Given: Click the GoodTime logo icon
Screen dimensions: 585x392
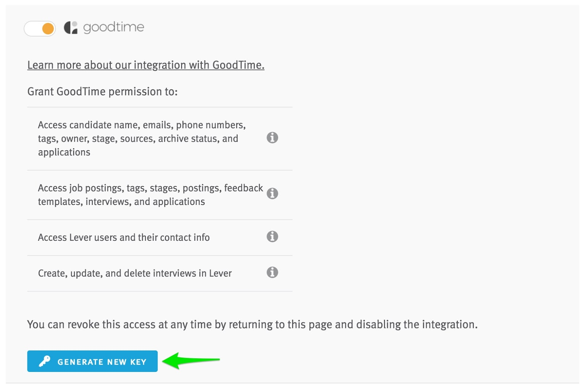Looking at the screenshot, I should coord(71,27).
